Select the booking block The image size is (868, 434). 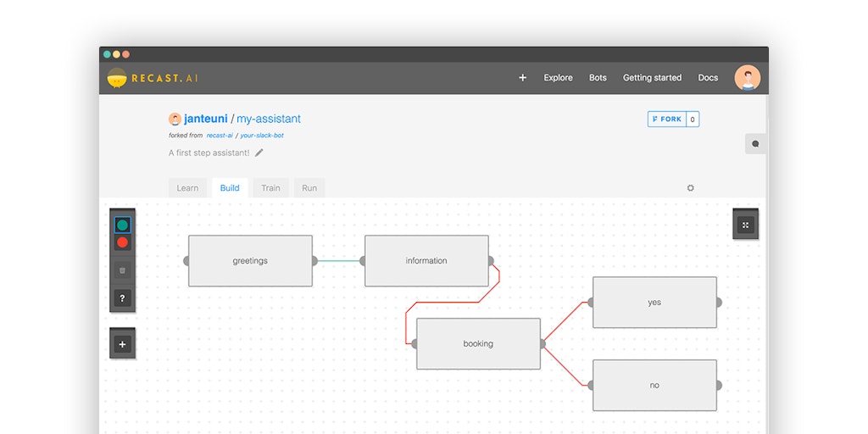[x=478, y=344]
